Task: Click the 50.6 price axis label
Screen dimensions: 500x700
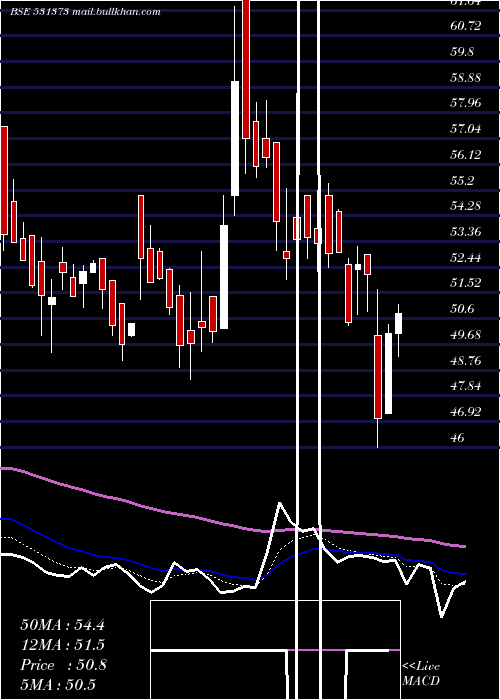Action: click(x=462, y=309)
